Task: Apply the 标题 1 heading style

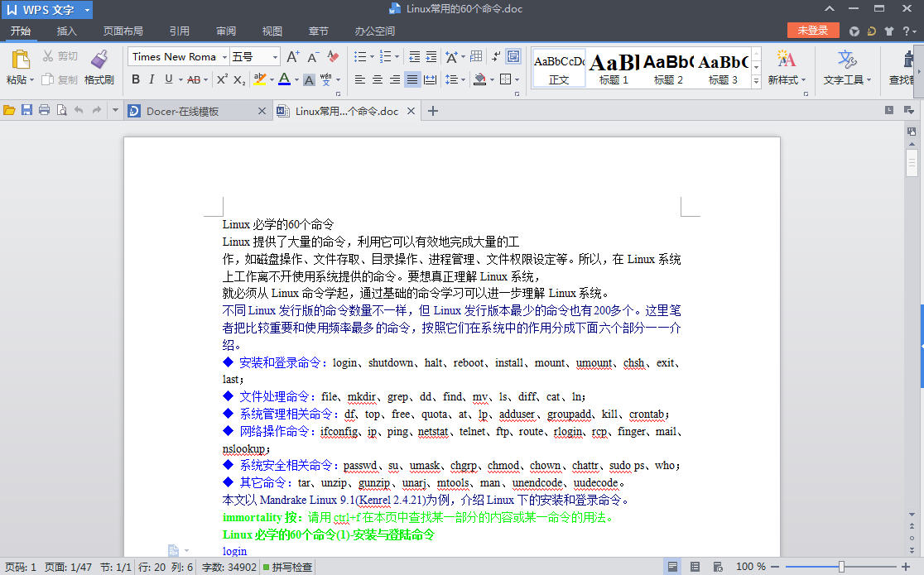Action: point(613,69)
